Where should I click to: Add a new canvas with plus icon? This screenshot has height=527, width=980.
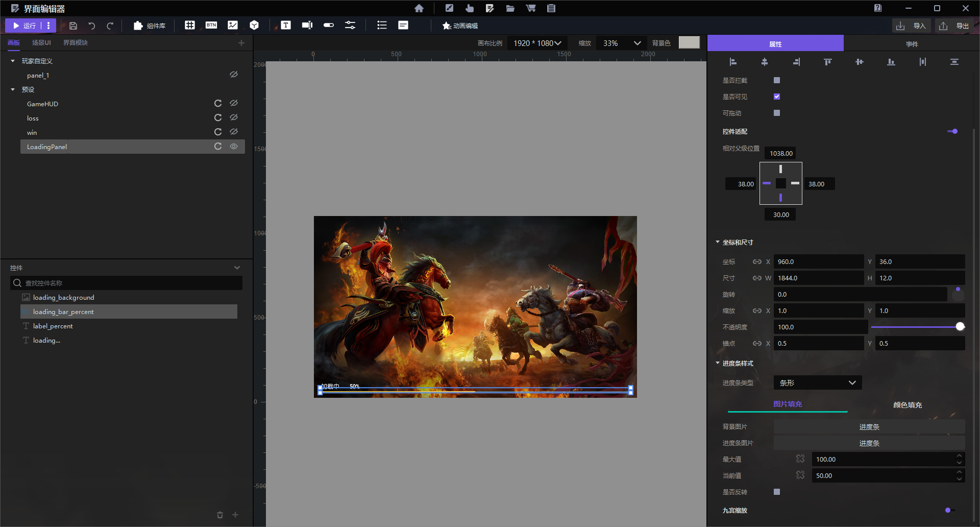point(241,43)
